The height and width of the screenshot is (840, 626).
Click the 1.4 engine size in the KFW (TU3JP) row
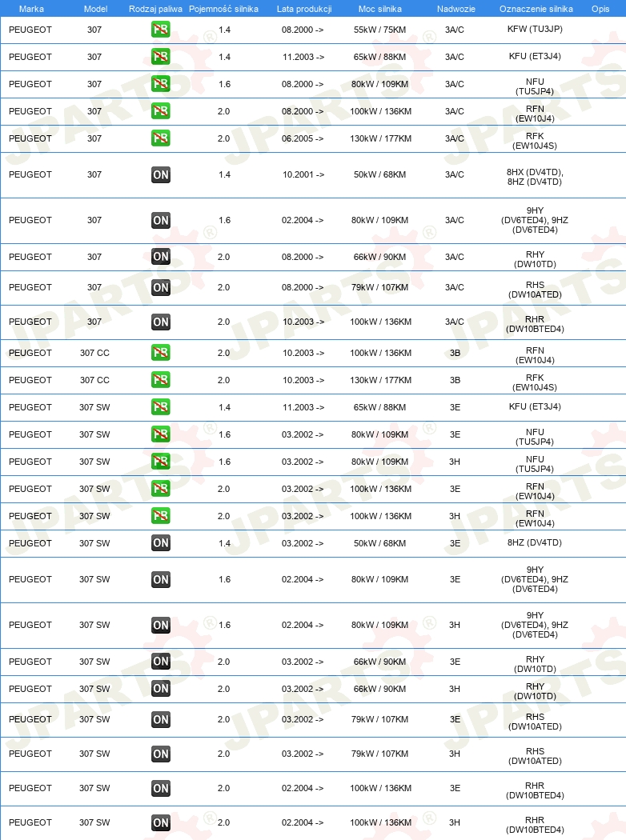tap(225, 30)
